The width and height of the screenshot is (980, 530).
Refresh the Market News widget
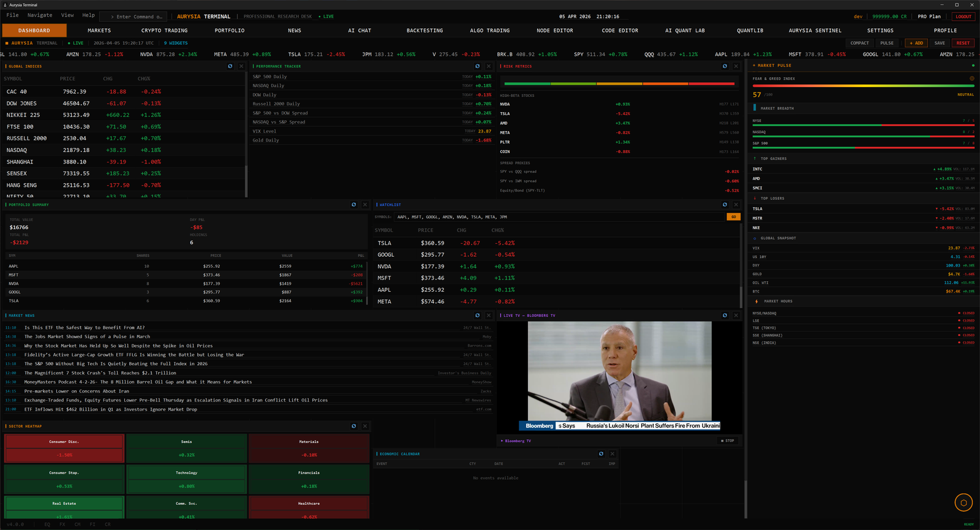click(478, 316)
